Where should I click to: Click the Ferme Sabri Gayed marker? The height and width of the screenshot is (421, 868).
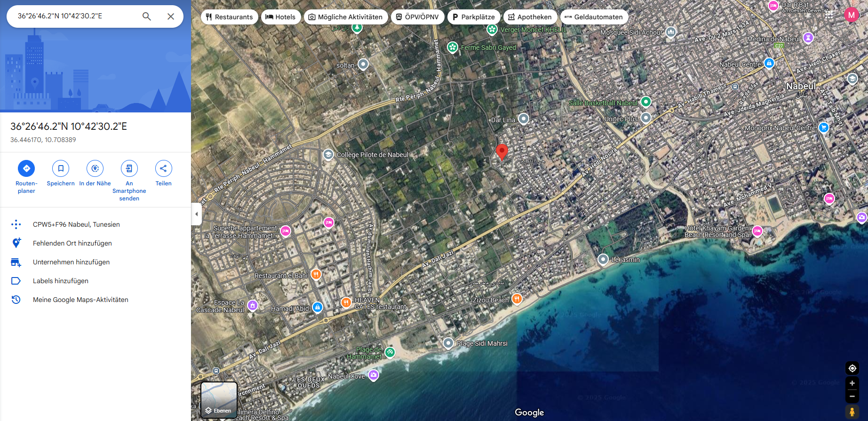click(x=453, y=47)
